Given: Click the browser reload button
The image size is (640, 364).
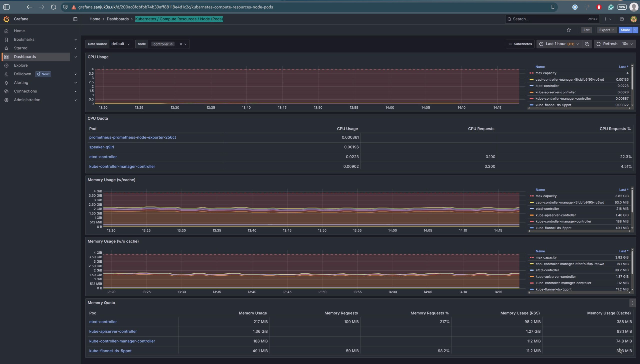Looking at the screenshot, I should click(53, 7).
